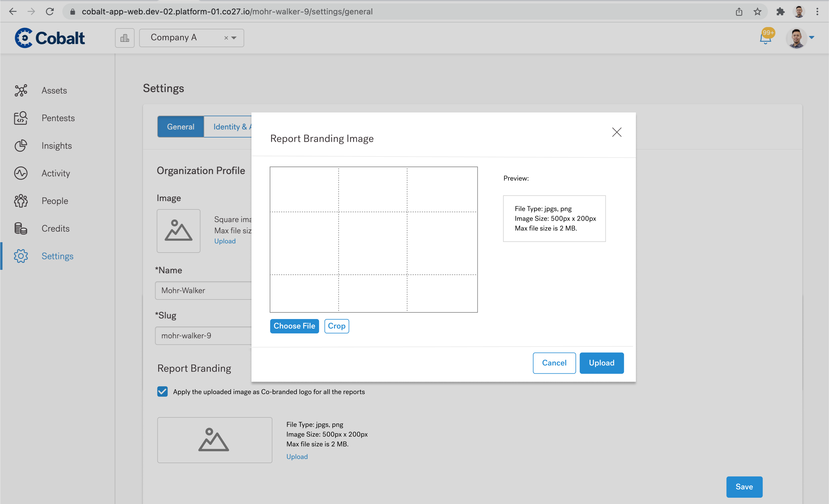Click the Cobalt logo

(50, 38)
